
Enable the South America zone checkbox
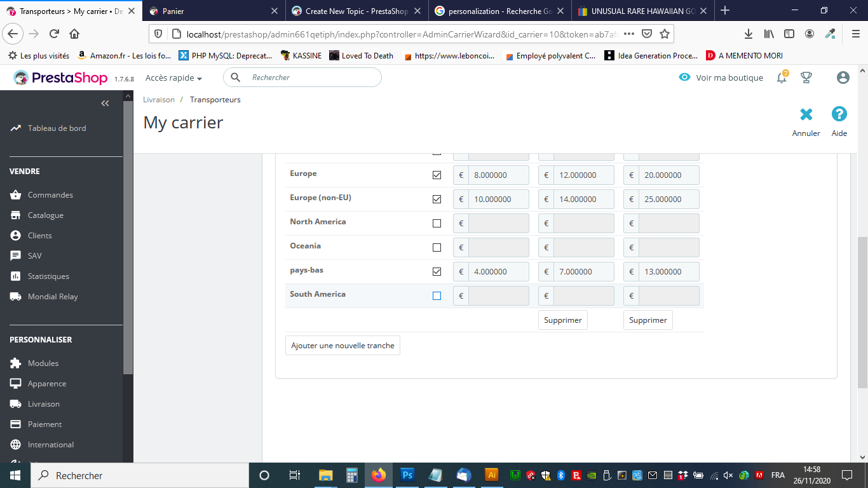pos(437,296)
